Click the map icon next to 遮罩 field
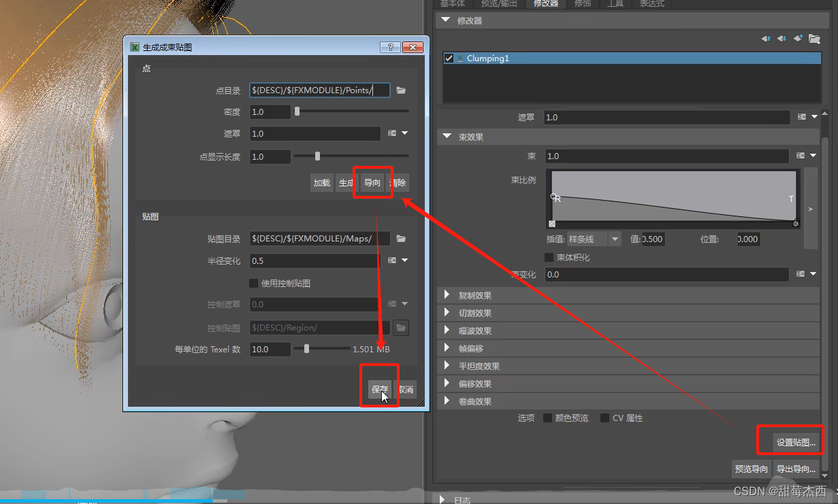This screenshot has height=504, width=838. 803,116
